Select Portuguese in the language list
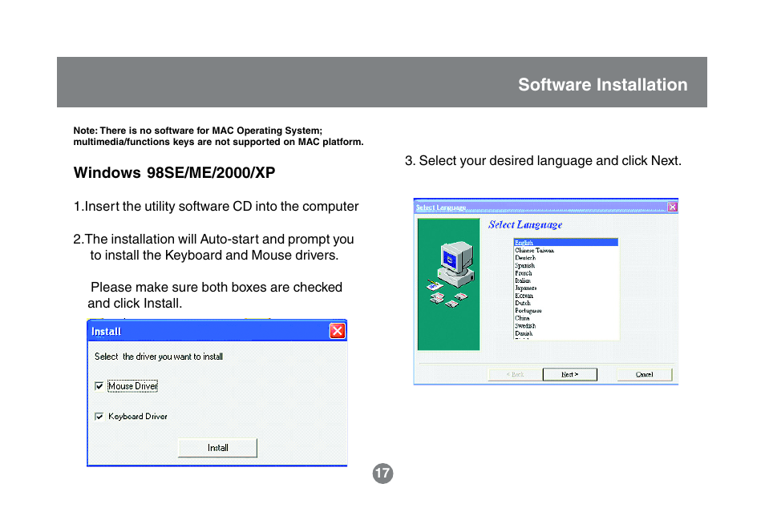 [566, 311]
